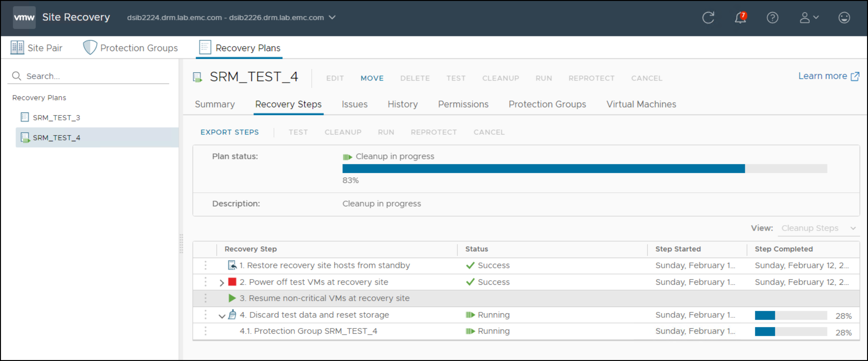This screenshot has width=868, height=361.
Task: Click the Search plans input field
Action: pos(88,76)
